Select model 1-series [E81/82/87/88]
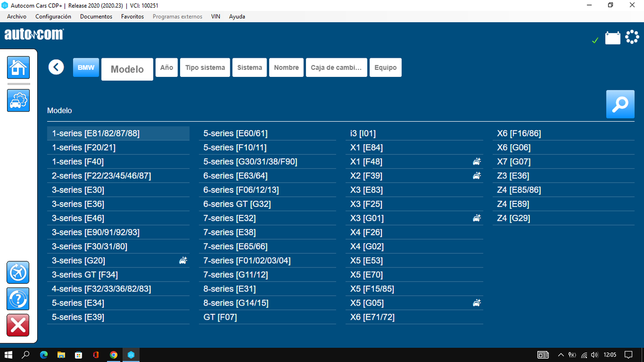Viewport: 644px width, 362px height. [x=118, y=133]
